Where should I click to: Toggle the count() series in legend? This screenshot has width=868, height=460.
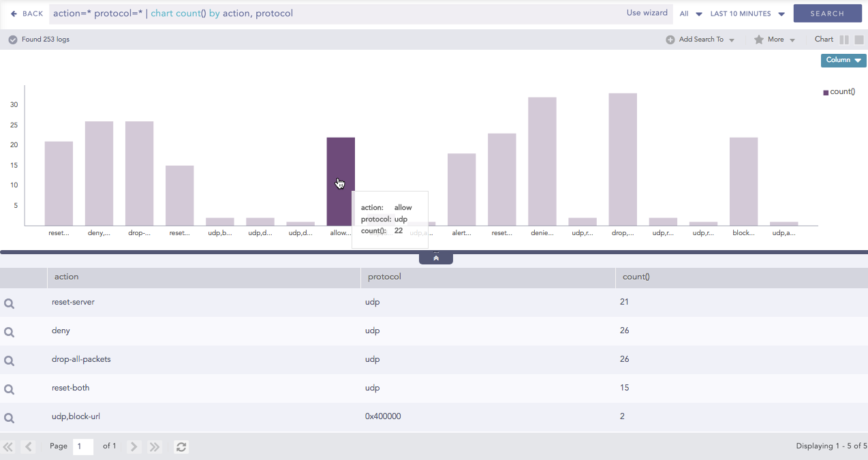pos(839,92)
